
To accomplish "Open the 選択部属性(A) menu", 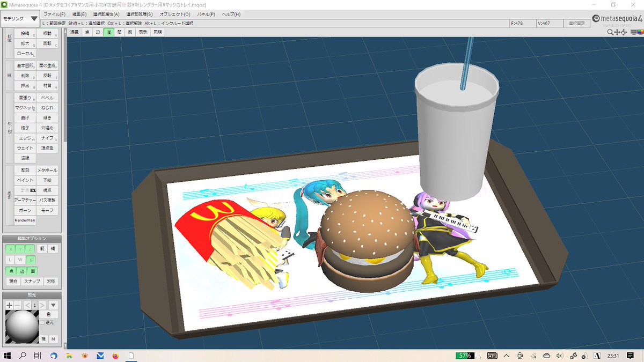I will click(106, 14).
